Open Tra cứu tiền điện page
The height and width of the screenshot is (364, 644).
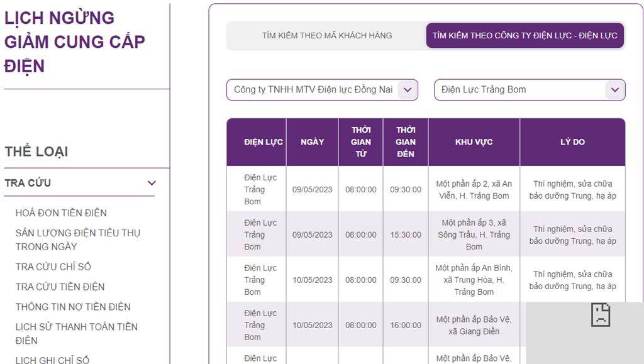60,287
